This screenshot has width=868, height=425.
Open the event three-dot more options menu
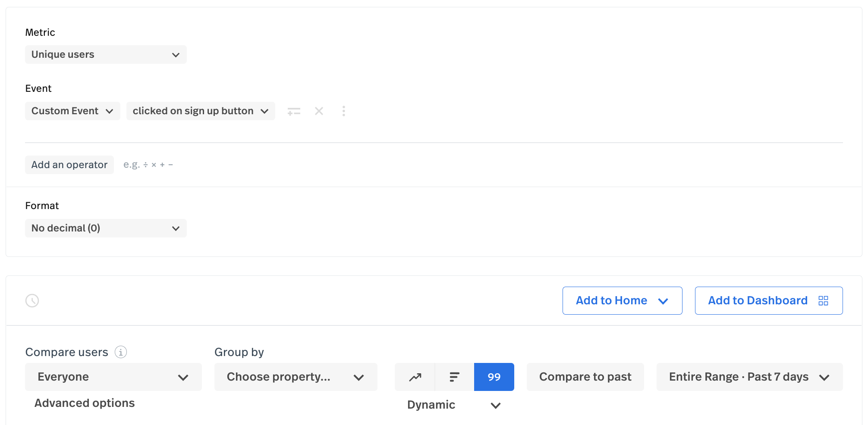(343, 111)
